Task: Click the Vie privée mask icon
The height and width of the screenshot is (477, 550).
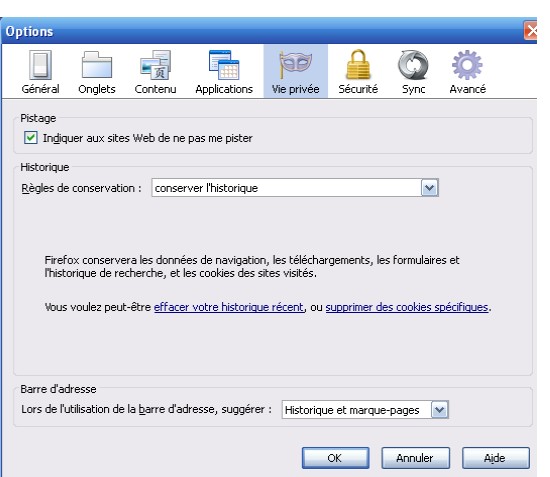Action: (295, 65)
